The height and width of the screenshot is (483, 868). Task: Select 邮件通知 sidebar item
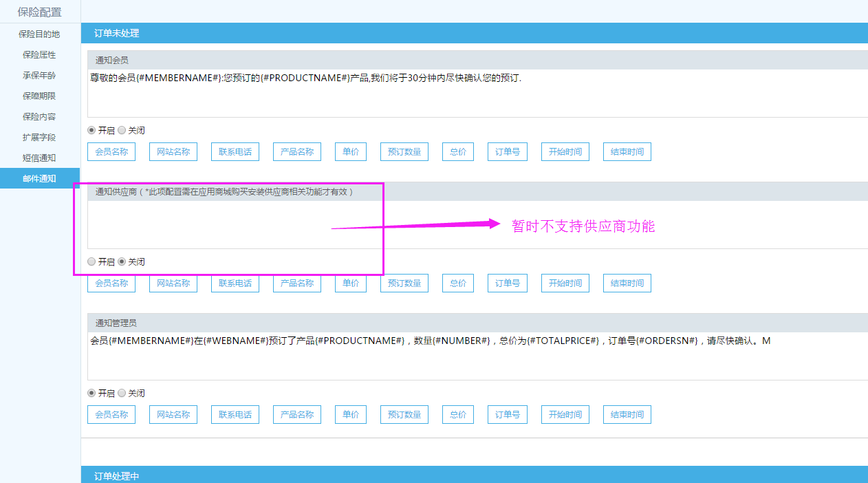pyautogui.click(x=39, y=178)
